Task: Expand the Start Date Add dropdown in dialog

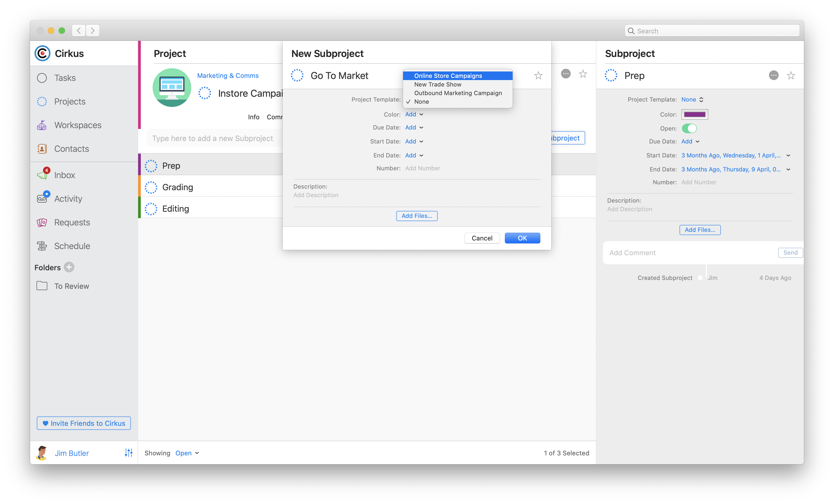Action: pyautogui.click(x=414, y=142)
